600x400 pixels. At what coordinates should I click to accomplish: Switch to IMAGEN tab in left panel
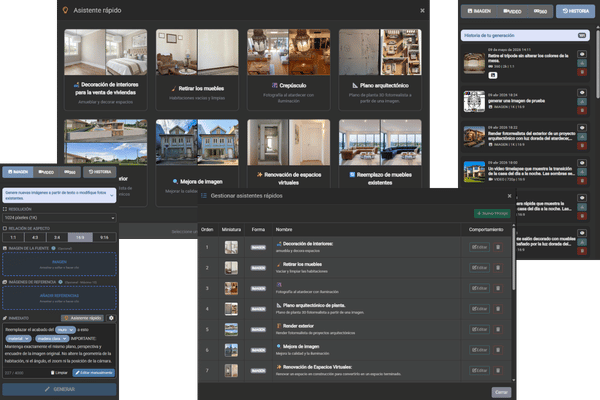click(x=18, y=172)
